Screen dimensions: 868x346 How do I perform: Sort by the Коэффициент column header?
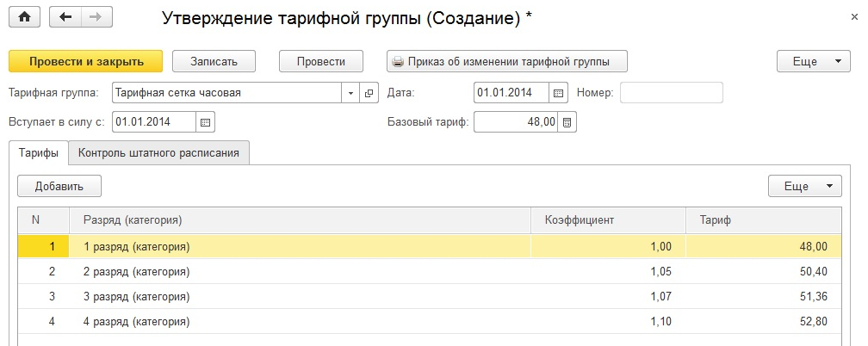[x=580, y=220]
